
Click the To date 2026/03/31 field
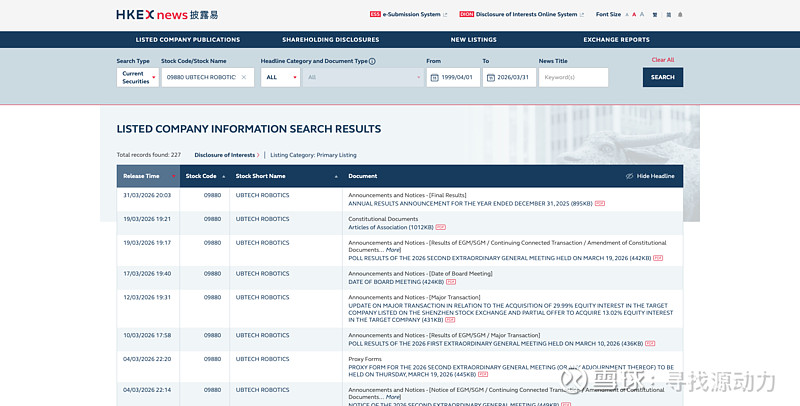point(509,78)
